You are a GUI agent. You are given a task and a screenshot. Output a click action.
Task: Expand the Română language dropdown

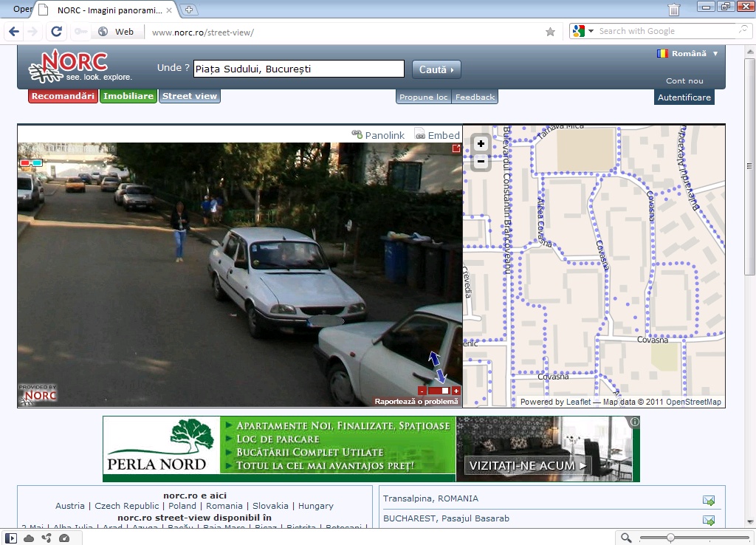click(715, 54)
